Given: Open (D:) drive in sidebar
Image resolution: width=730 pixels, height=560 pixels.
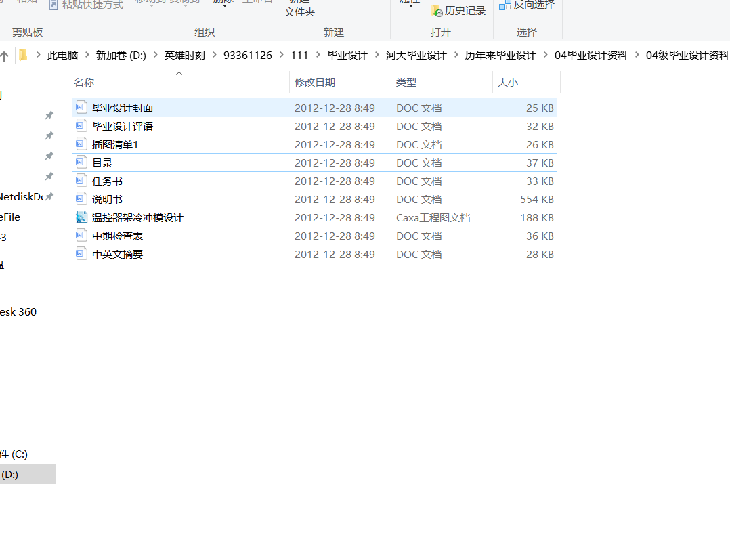Looking at the screenshot, I should click(27, 475).
